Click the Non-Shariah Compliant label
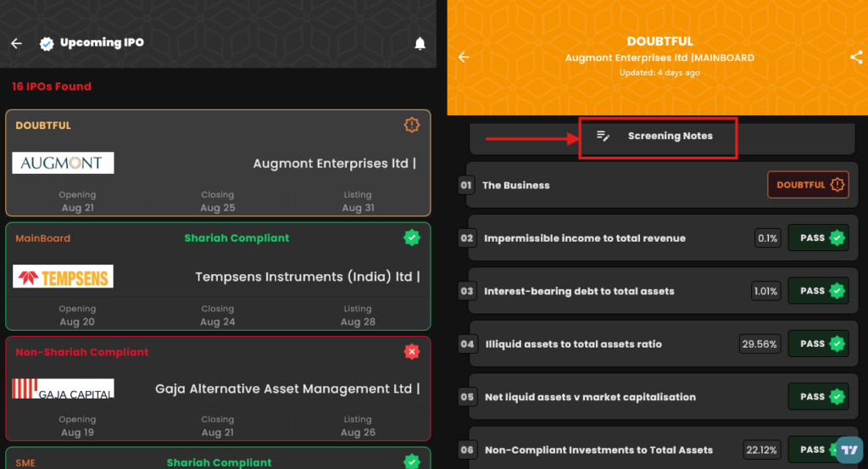The image size is (868, 469). (x=82, y=352)
